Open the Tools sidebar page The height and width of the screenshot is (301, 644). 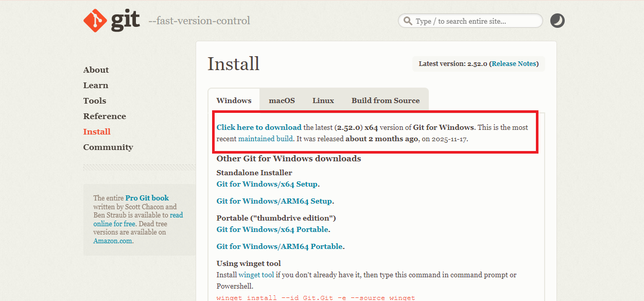coord(95,101)
